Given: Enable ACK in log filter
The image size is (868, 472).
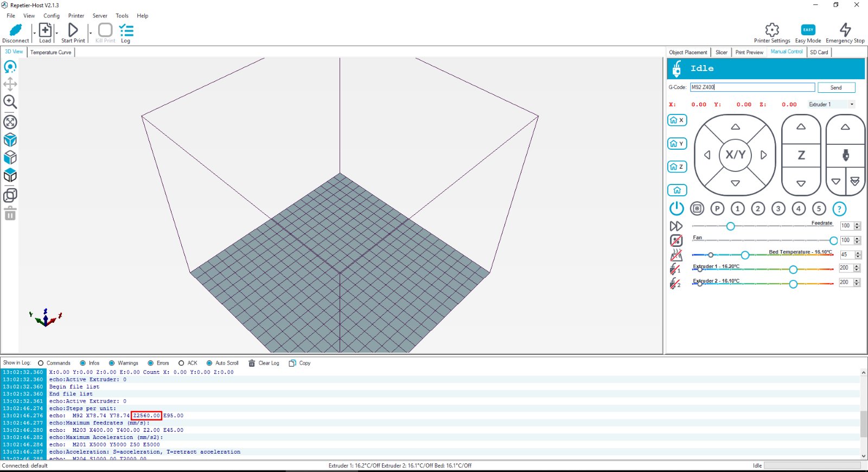Looking at the screenshot, I should click(181, 363).
